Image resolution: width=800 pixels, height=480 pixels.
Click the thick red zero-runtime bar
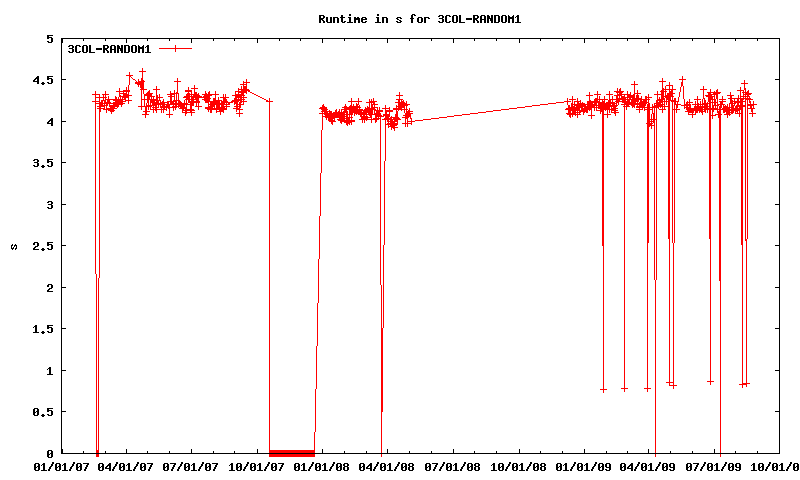[x=292, y=453]
